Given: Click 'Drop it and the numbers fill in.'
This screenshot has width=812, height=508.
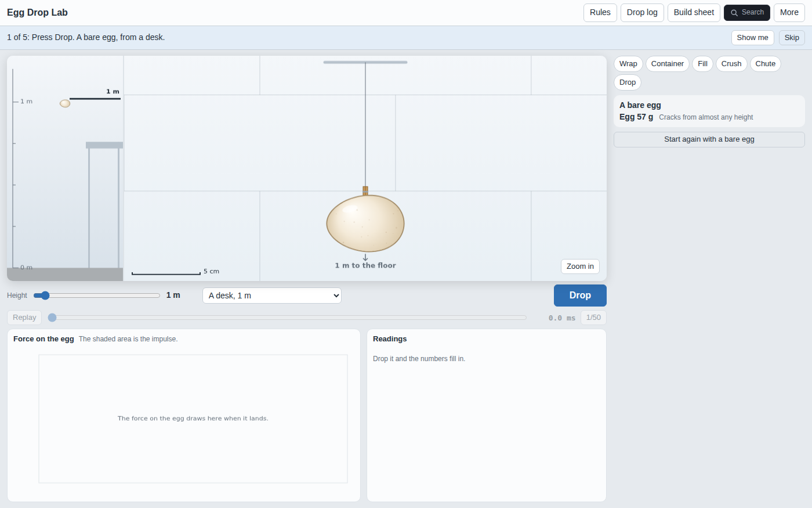Looking at the screenshot, I should (419, 359).
